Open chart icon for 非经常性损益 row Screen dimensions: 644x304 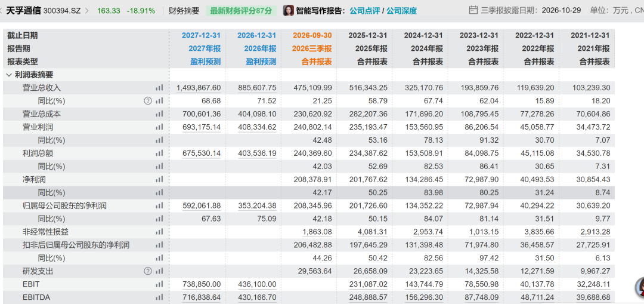[159, 232]
